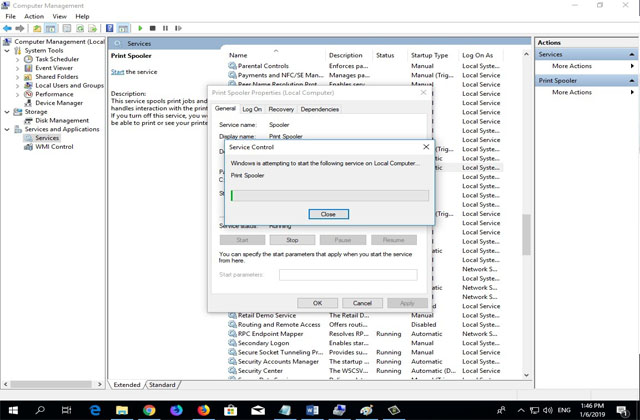Viewport: 640px width, 420px height.
Task: Sort by the Startup Type column header
Action: (x=429, y=55)
